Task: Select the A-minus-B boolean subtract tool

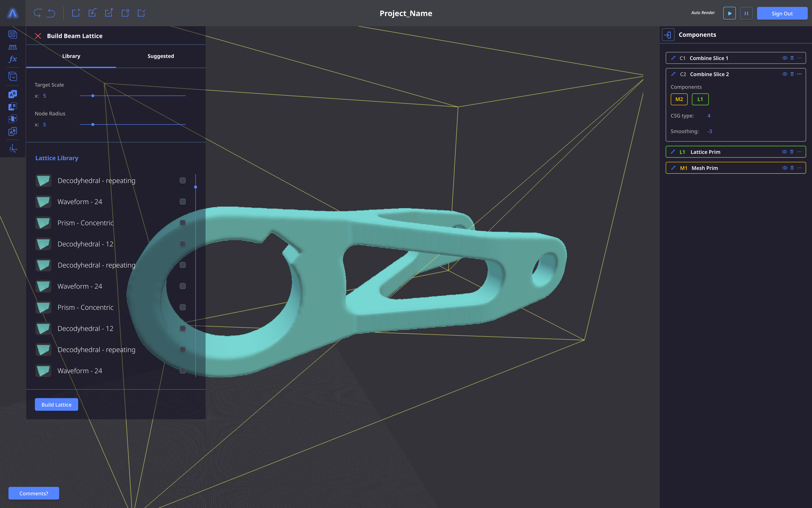Action: (12, 106)
